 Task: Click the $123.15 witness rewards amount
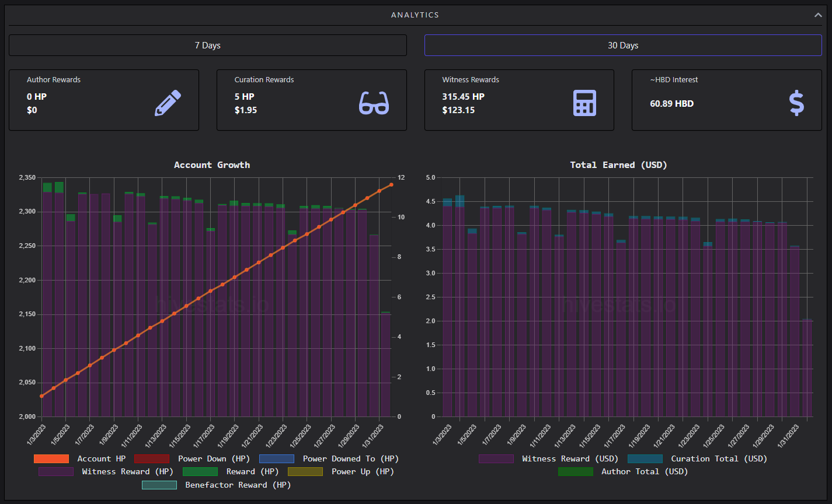point(458,110)
